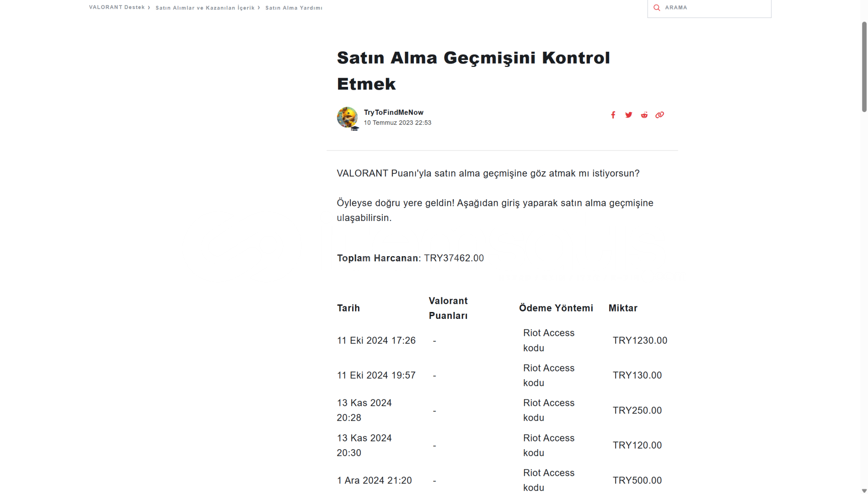Copy the article link icon
The image size is (868, 494).
coord(659,115)
